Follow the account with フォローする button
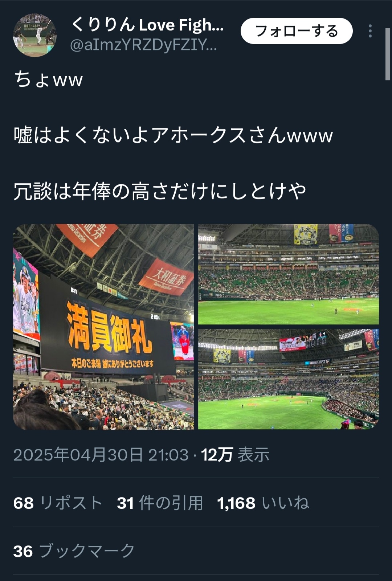Viewport: 392px width, 581px height. click(297, 31)
